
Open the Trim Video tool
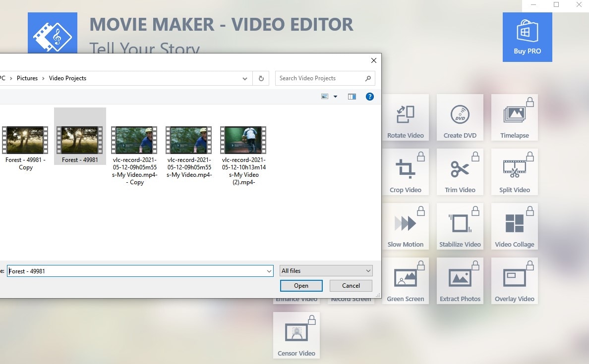(x=460, y=172)
